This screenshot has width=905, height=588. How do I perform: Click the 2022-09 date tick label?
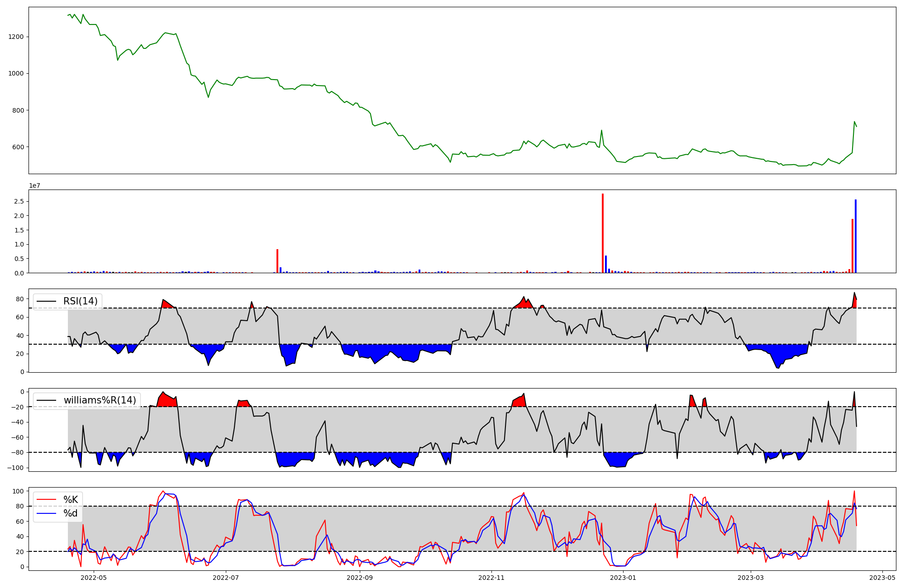[x=360, y=578]
